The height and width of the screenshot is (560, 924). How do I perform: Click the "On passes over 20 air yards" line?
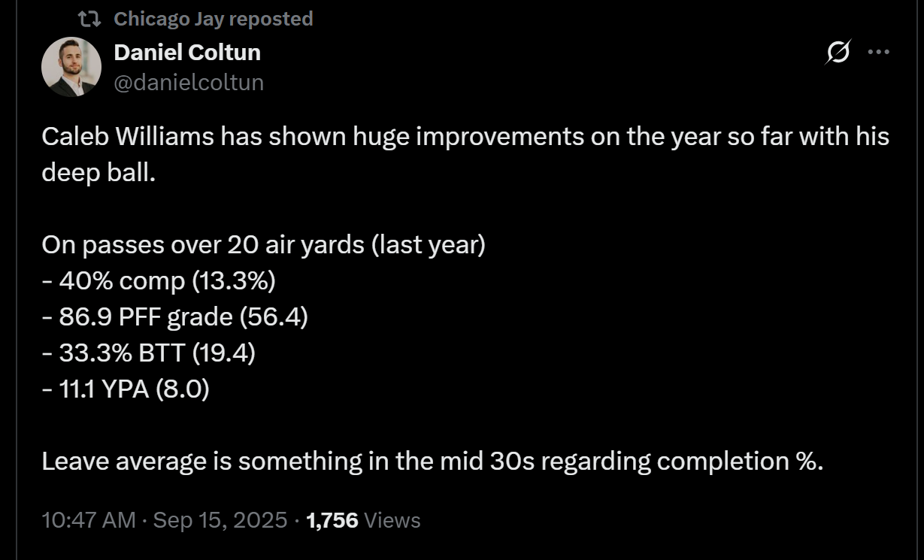(264, 245)
